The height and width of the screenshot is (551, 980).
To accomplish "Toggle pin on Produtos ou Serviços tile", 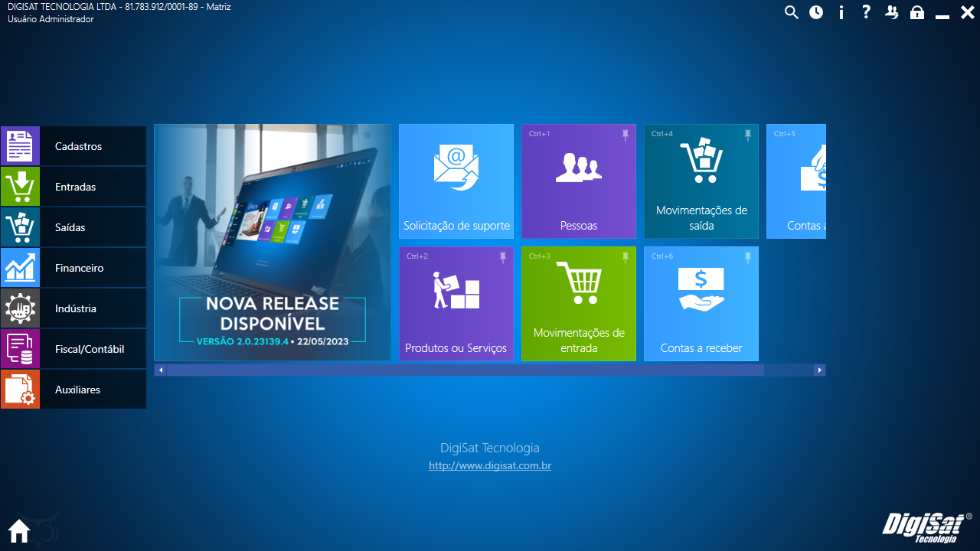I will click(x=502, y=257).
